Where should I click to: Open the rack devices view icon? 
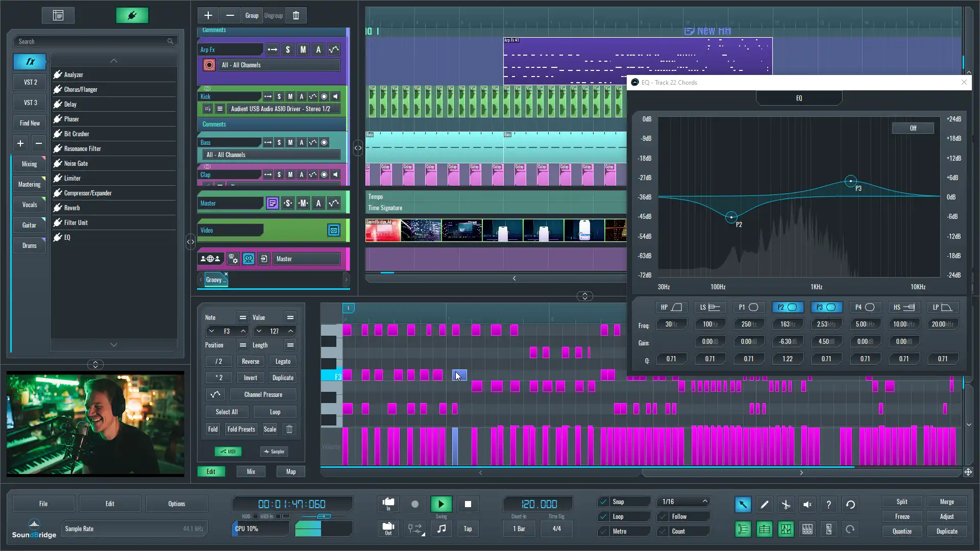point(828,529)
